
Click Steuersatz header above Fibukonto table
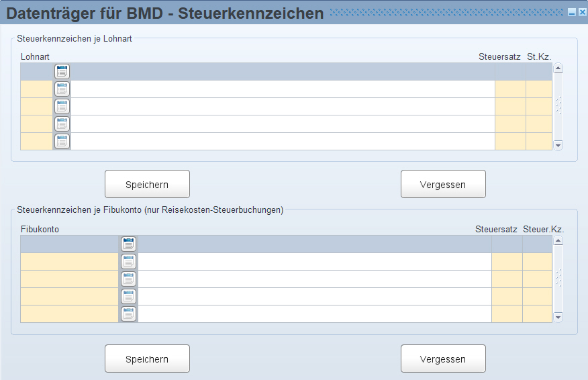coord(496,229)
